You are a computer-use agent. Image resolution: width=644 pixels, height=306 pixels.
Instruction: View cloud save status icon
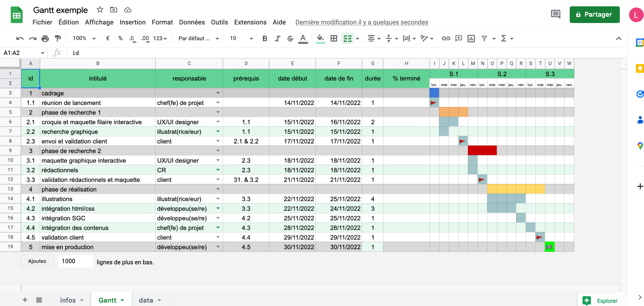tap(128, 10)
